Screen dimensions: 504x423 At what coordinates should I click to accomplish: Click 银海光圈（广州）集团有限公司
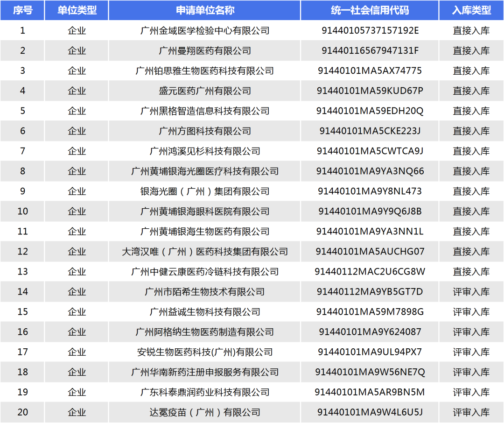[205, 191]
